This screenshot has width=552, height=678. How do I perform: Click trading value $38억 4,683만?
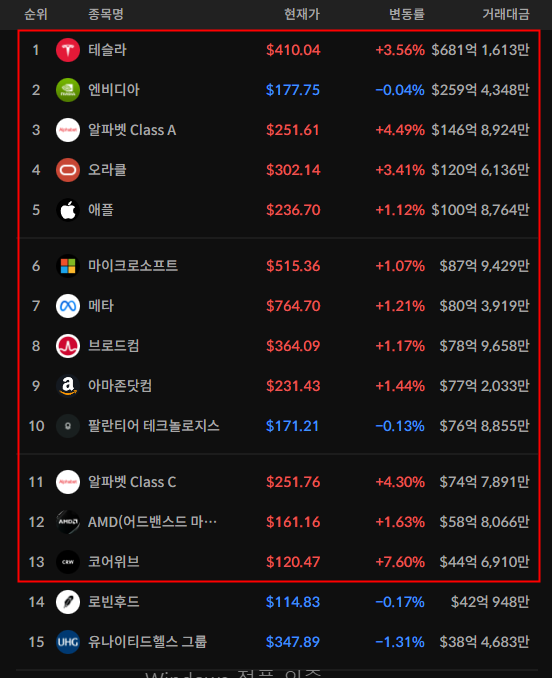click(484, 642)
